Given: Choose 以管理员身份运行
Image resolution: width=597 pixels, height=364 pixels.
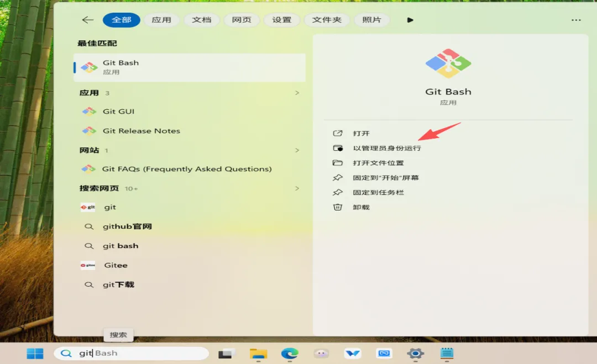Looking at the screenshot, I should 387,149.
